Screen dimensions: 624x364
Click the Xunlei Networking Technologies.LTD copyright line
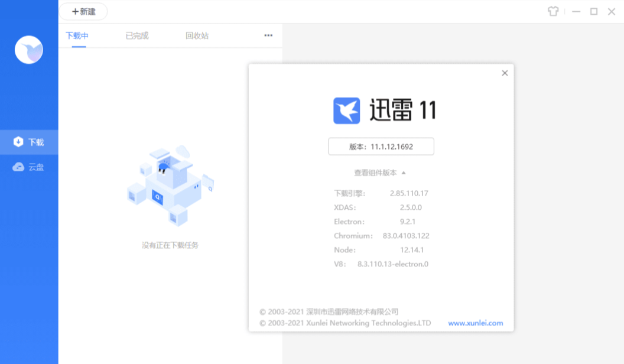point(345,323)
